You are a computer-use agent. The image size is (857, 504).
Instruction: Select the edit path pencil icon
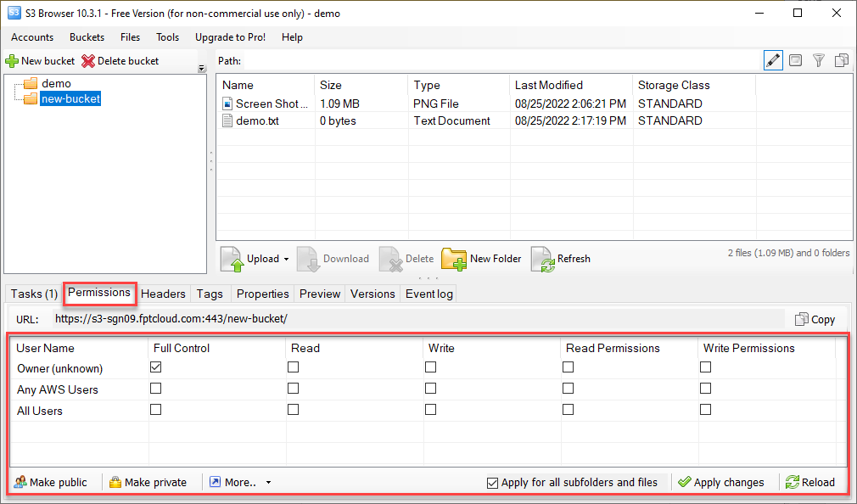772,60
